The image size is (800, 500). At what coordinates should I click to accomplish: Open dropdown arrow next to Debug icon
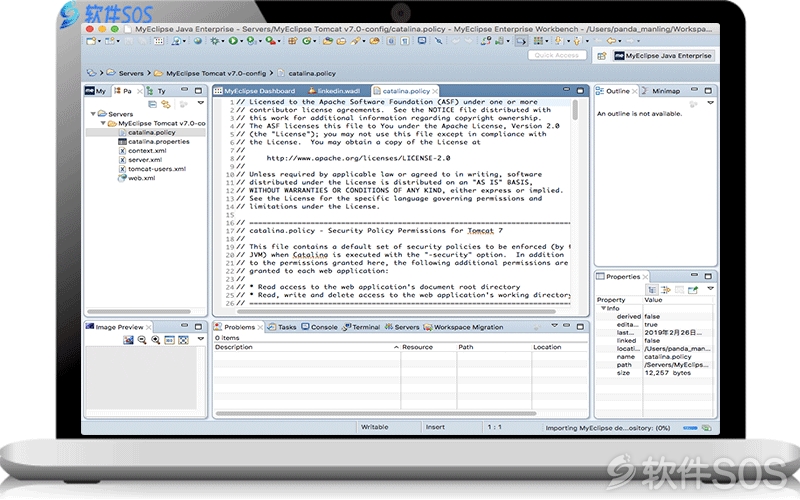click(223, 41)
